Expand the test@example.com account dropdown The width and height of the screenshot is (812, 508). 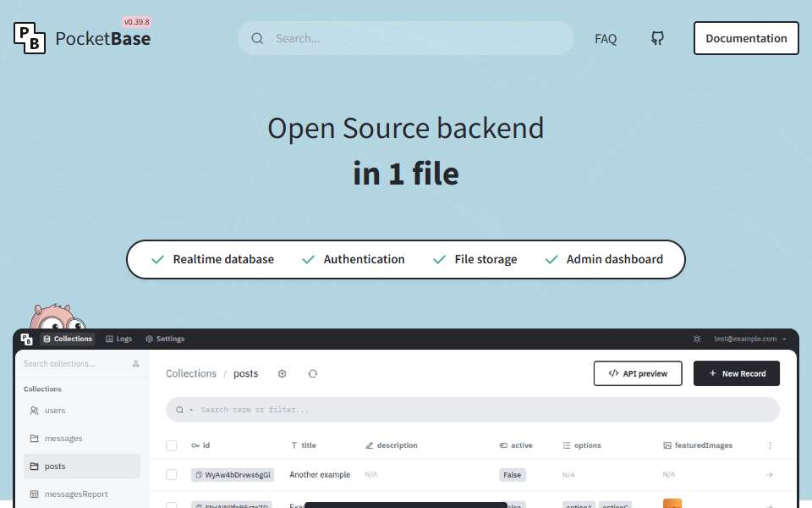pos(750,339)
